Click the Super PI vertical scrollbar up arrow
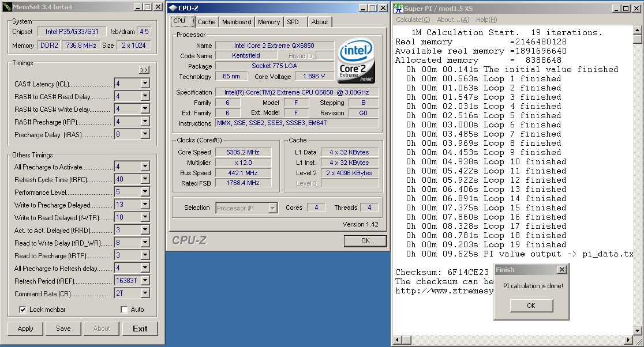The width and height of the screenshot is (644, 347). [x=637, y=30]
